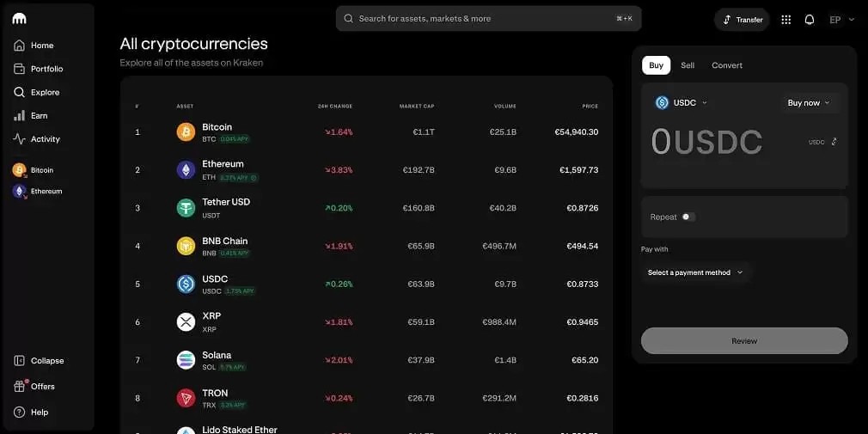Click the Bitcoin price €54,940.30
The width and height of the screenshot is (868, 434).
(x=577, y=131)
